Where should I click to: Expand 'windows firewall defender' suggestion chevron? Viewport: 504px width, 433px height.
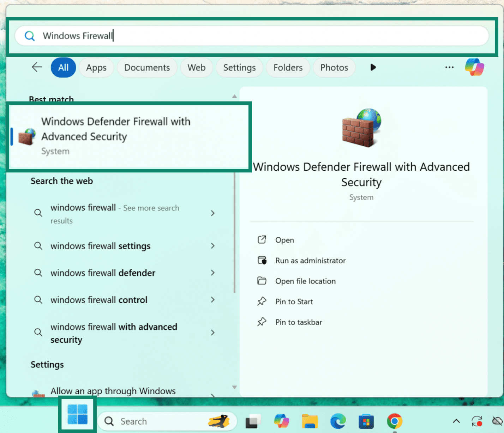(212, 273)
